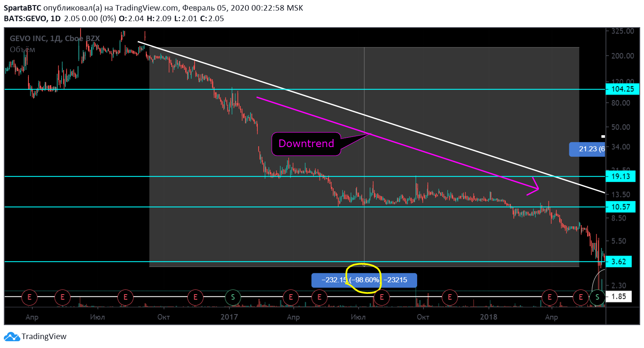The width and height of the screenshot is (644, 348).
Task: Click the 325.00 price axis value
Action: tap(622, 31)
